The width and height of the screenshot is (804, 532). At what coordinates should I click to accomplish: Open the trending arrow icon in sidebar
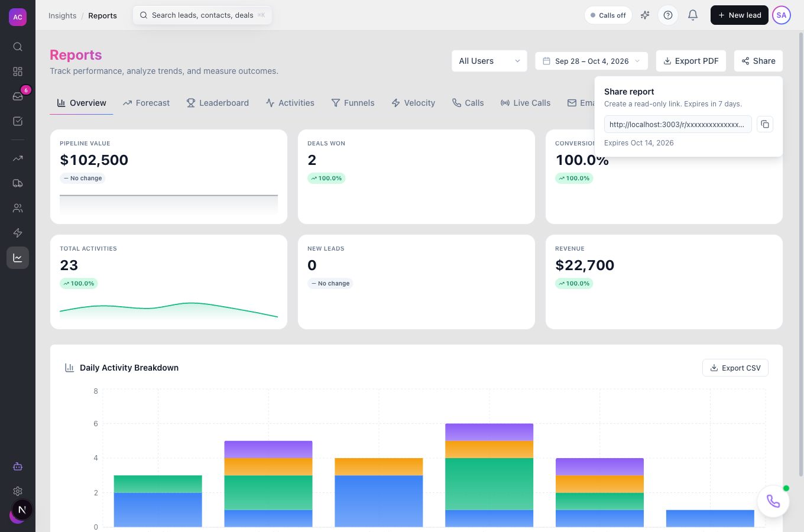(18, 158)
